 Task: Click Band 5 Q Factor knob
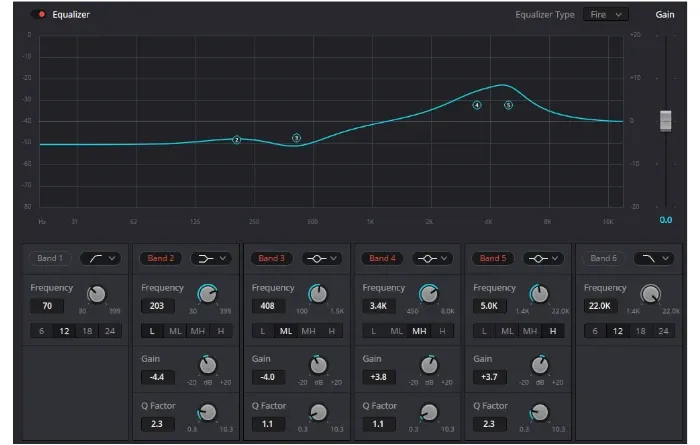(x=540, y=412)
